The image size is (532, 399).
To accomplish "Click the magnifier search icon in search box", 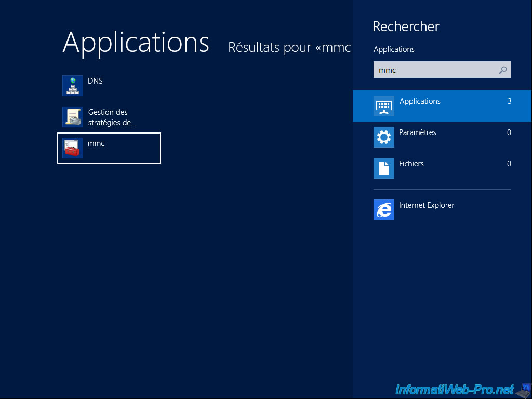I will 503,70.
